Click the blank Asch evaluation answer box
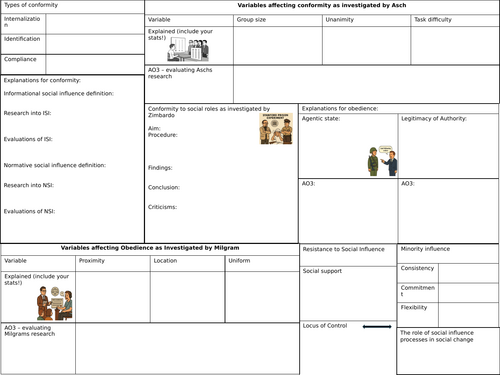The width and height of the screenshot is (500, 375). 366,84
